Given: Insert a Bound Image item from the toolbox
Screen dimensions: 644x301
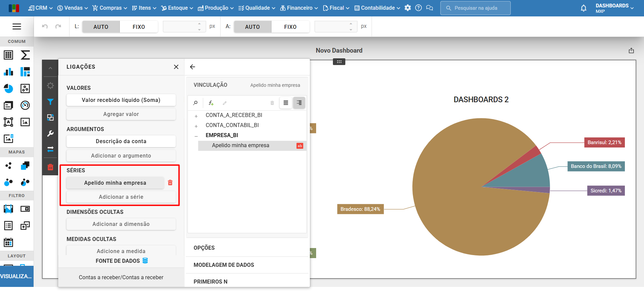Looking at the screenshot, I should [8, 138].
